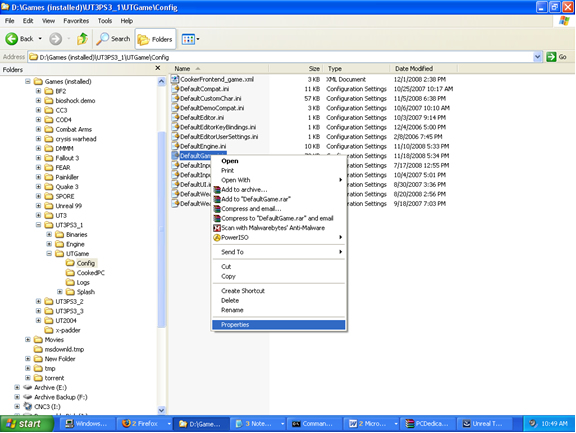Select DefaultEditor.ini file icon
The width and height of the screenshot is (576, 433).
click(x=175, y=117)
